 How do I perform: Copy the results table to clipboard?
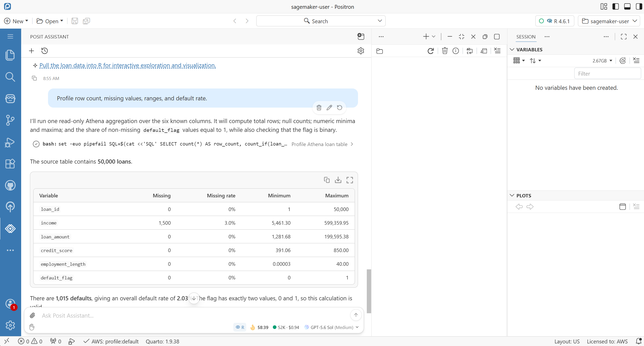[x=327, y=180]
